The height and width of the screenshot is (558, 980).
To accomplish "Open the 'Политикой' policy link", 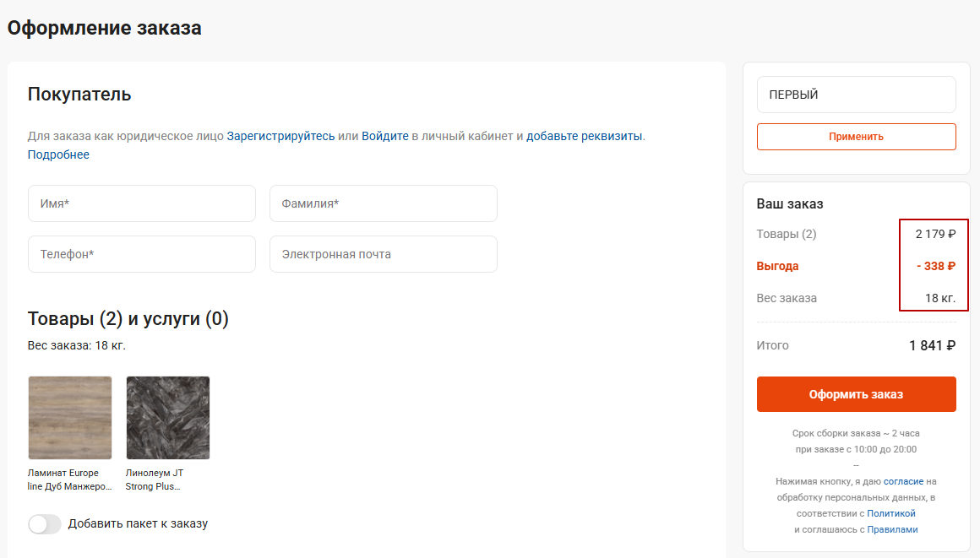I will tap(891, 513).
